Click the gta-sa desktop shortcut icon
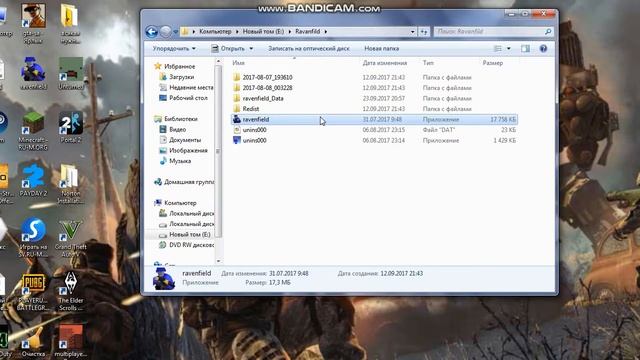Image resolution: width=640 pixels, height=360 pixels. click(33, 23)
